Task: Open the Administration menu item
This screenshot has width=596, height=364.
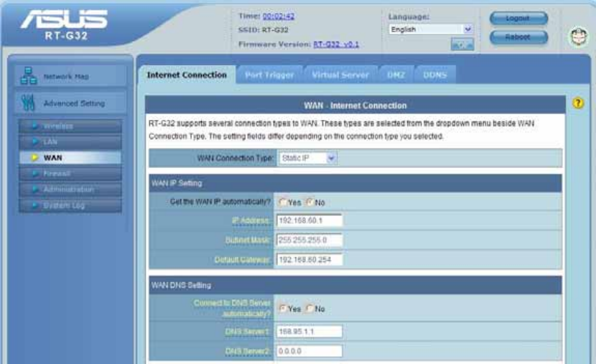Action: pos(70,190)
